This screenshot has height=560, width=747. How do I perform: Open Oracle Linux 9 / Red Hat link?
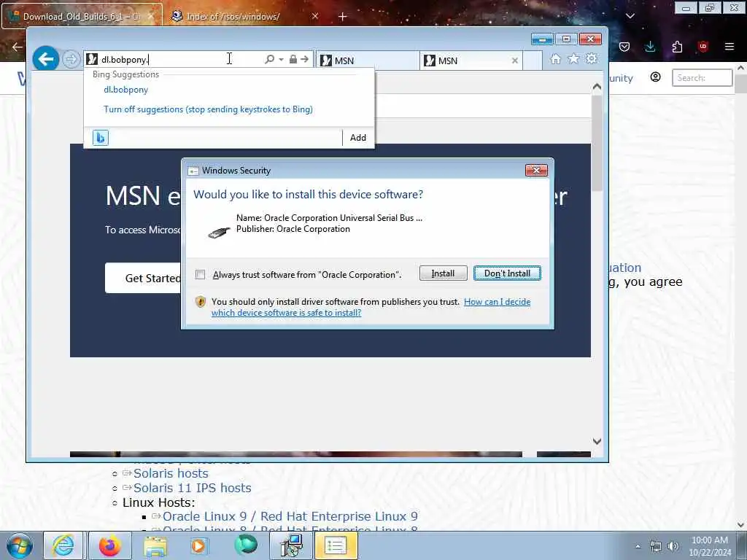pyautogui.click(x=290, y=516)
